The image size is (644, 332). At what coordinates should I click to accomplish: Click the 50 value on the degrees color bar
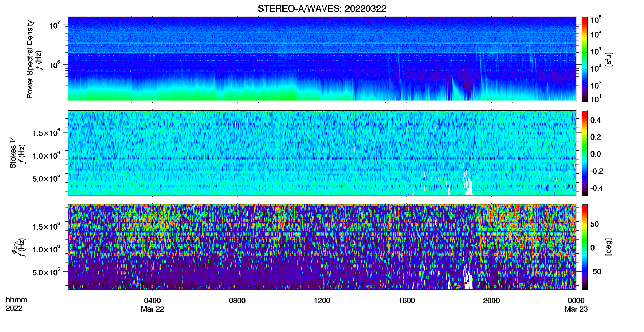coord(595,224)
